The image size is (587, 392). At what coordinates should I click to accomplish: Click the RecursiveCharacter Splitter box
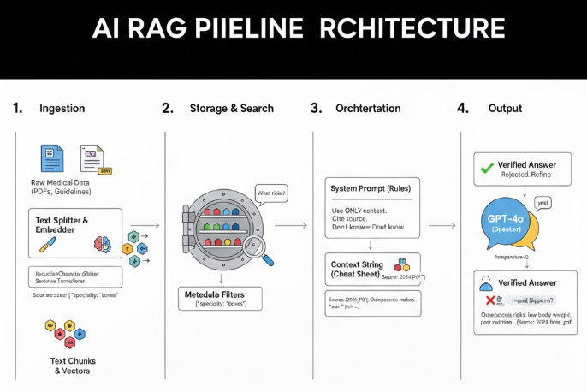pyautogui.click(x=75, y=277)
